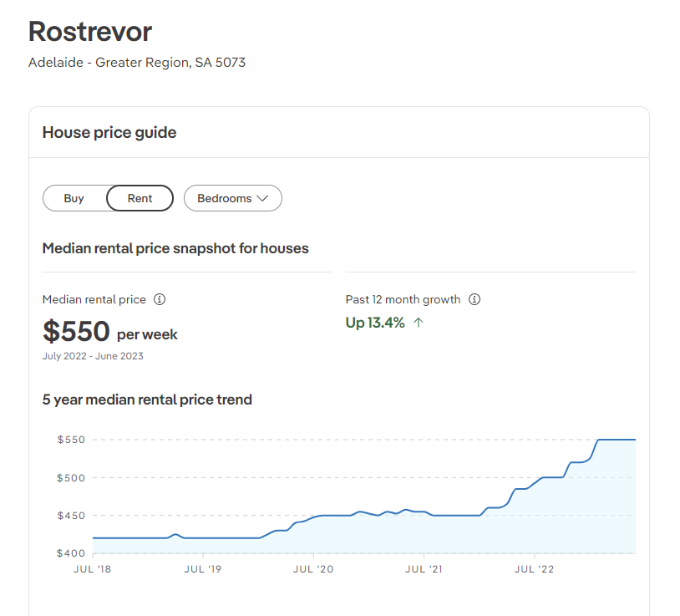
Task: Switch the price guide to Buy
Action: pyautogui.click(x=74, y=198)
